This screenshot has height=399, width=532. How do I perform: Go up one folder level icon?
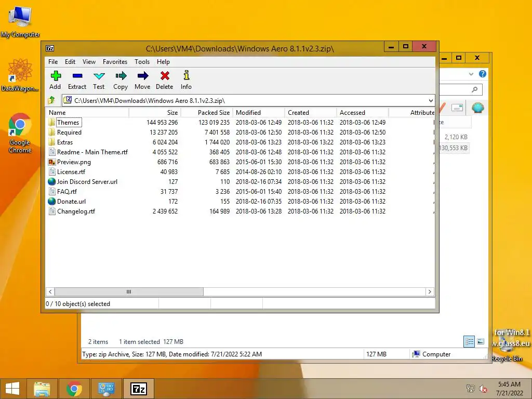pos(51,100)
